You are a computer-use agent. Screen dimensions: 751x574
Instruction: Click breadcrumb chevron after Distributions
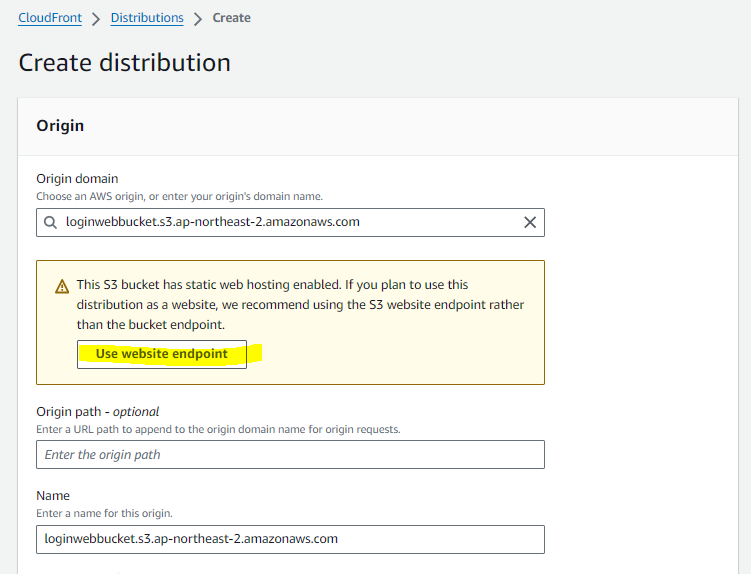pyautogui.click(x=198, y=19)
